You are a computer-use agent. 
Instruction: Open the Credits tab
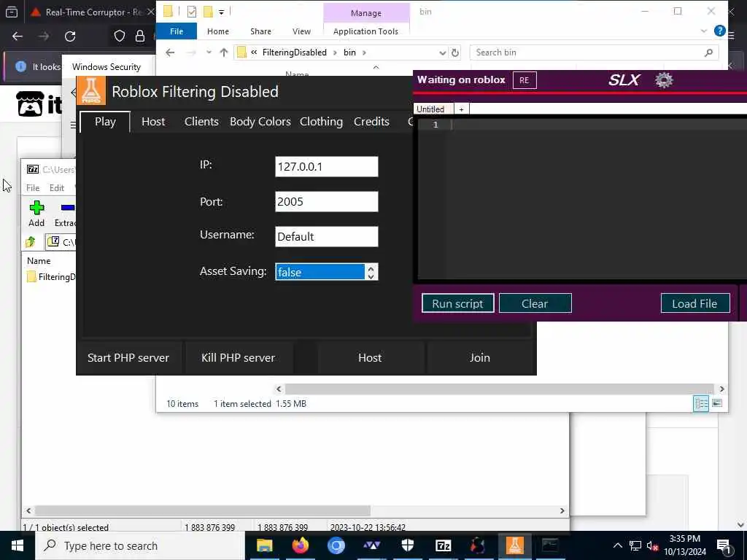tap(371, 122)
